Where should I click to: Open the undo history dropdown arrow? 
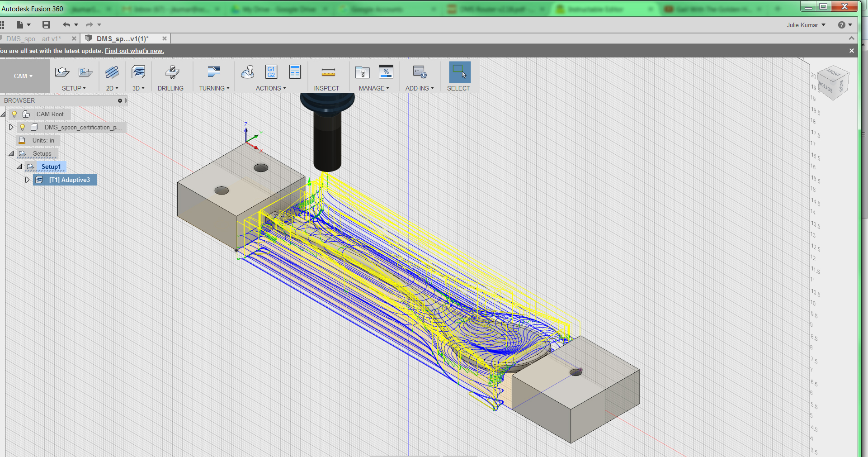click(76, 25)
